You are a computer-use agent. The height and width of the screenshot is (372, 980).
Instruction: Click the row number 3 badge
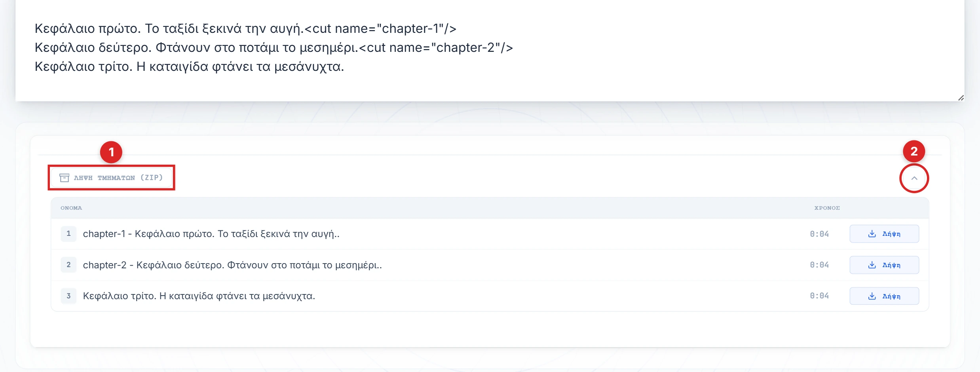click(x=68, y=296)
